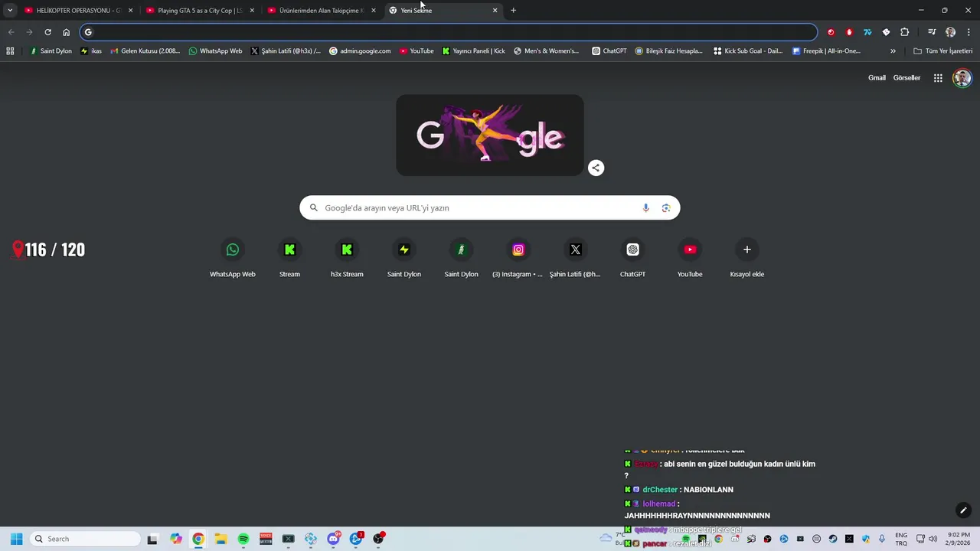The image size is (980, 551).
Task: Open the Extensions puzzle icon
Action: [x=904, y=32]
